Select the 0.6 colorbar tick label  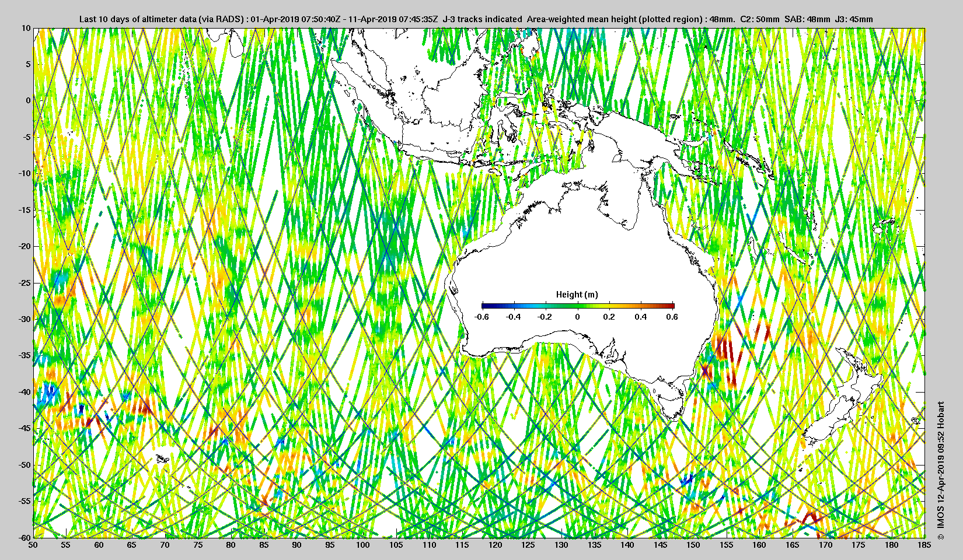point(672,317)
